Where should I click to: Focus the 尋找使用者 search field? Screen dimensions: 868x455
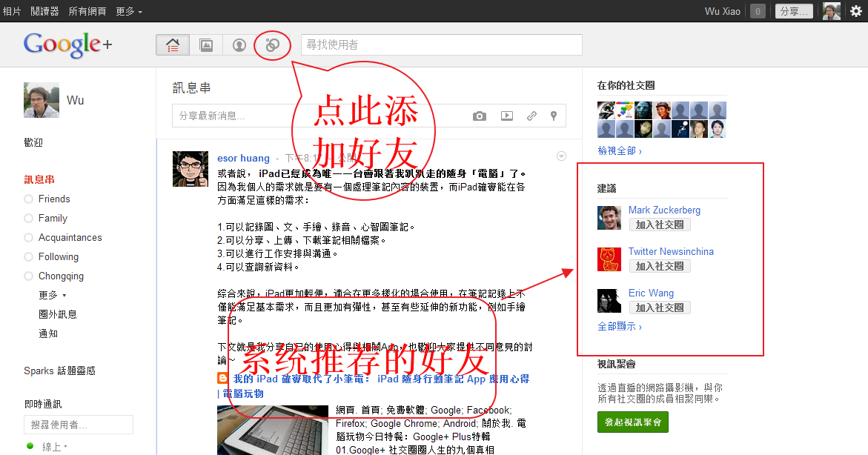pos(442,45)
